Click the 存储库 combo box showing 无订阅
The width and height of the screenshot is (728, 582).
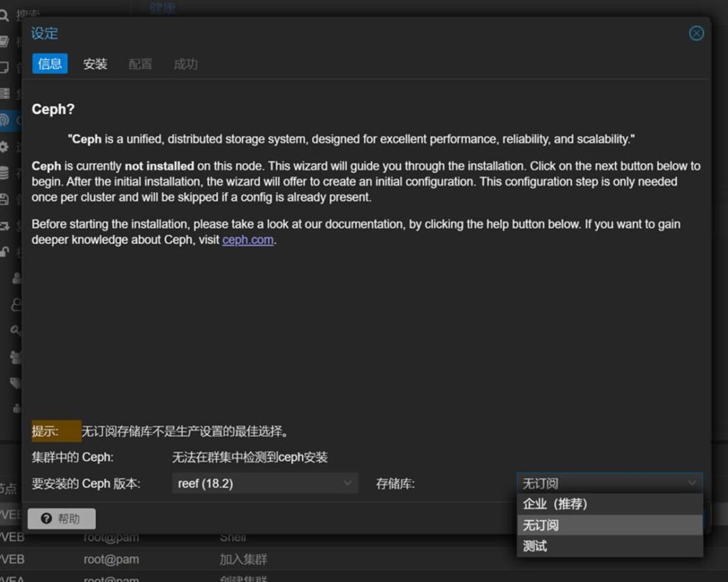[x=609, y=484]
